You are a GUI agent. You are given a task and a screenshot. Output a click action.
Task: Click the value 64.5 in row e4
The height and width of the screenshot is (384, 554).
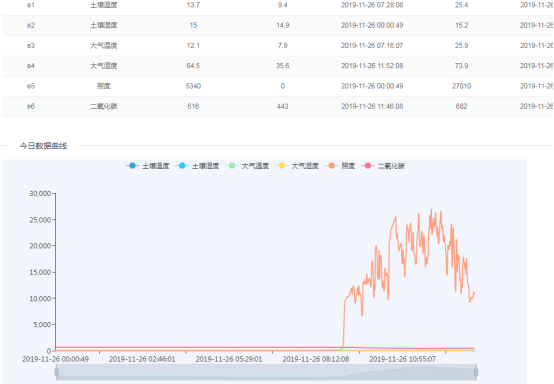[x=193, y=66]
